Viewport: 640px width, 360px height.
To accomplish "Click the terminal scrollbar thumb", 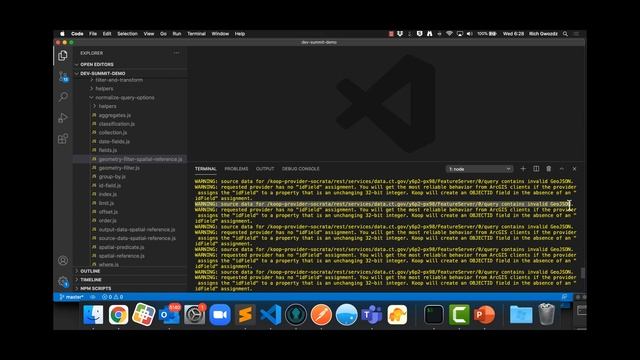I will coord(583,273).
